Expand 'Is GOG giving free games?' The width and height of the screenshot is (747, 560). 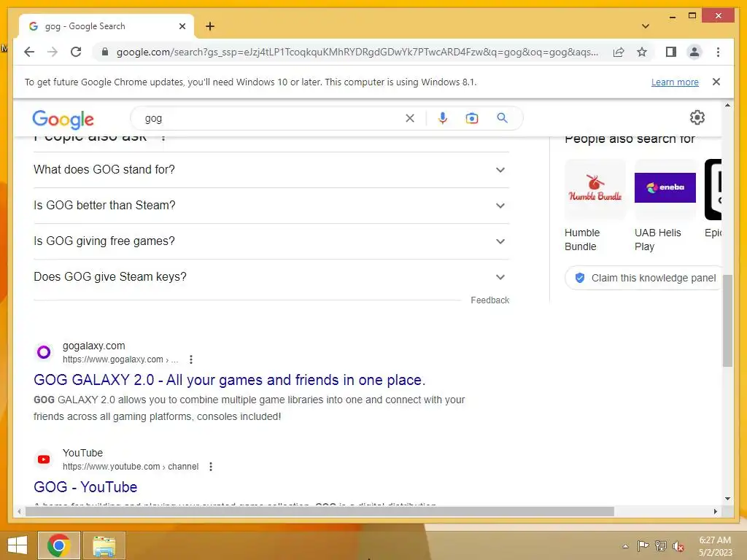[271, 241]
